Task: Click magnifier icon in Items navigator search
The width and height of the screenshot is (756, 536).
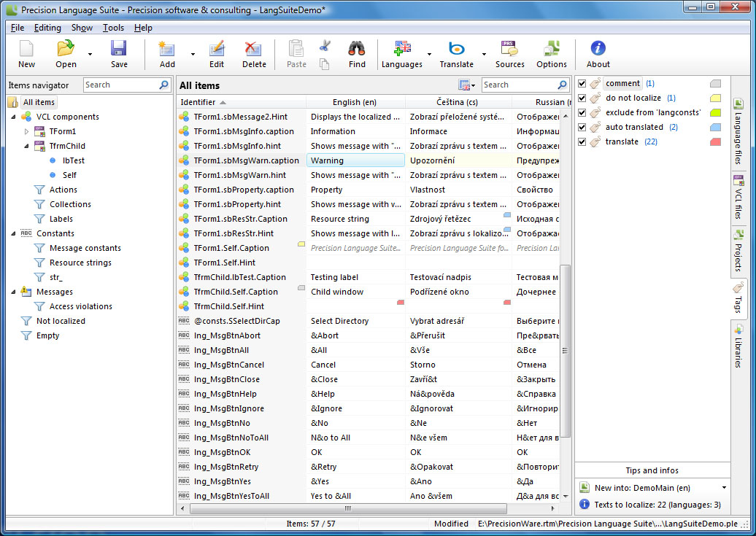Action: click(x=164, y=85)
